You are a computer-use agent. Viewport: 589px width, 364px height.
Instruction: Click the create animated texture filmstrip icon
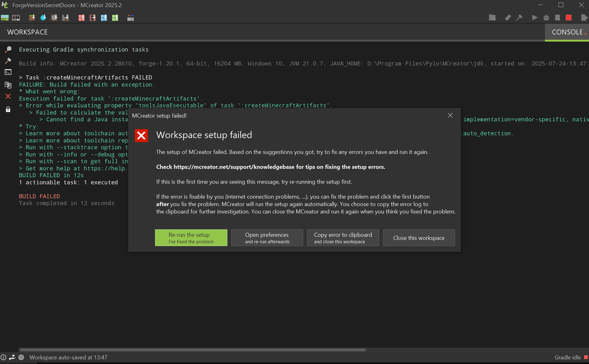(x=16, y=18)
